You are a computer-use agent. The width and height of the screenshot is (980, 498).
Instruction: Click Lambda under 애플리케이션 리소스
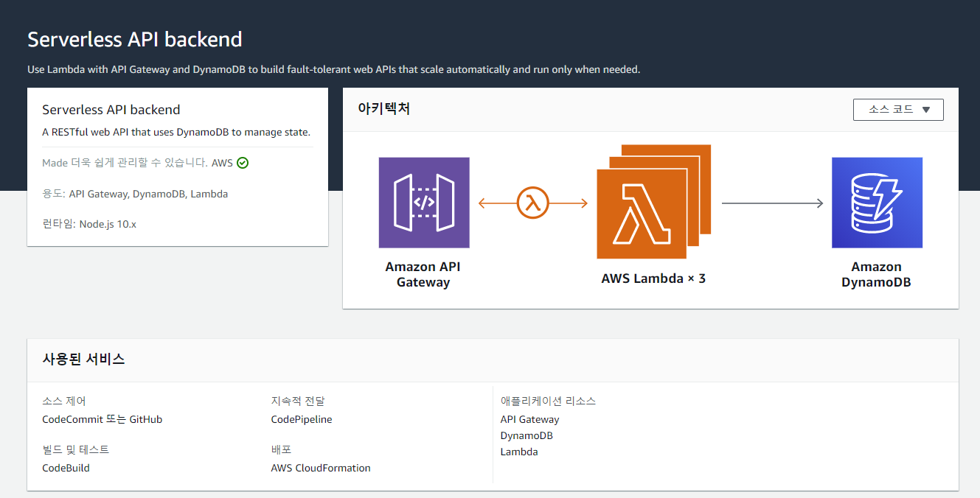pyautogui.click(x=519, y=452)
